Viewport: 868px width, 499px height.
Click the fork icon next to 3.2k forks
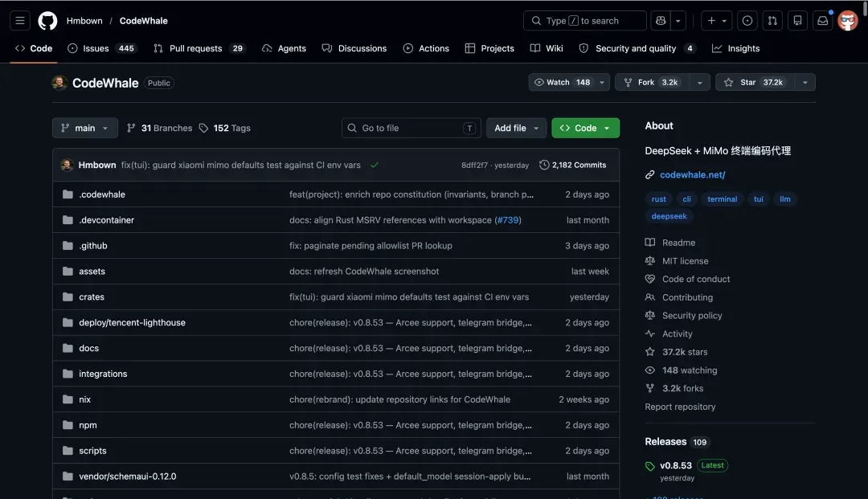coord(650,388)
